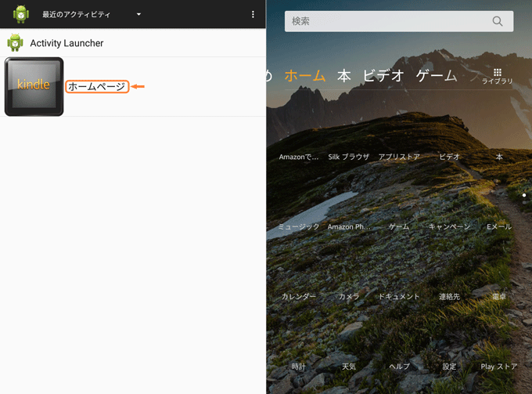
Task: Open the 連絡先 app
Action: pos(449,297)
